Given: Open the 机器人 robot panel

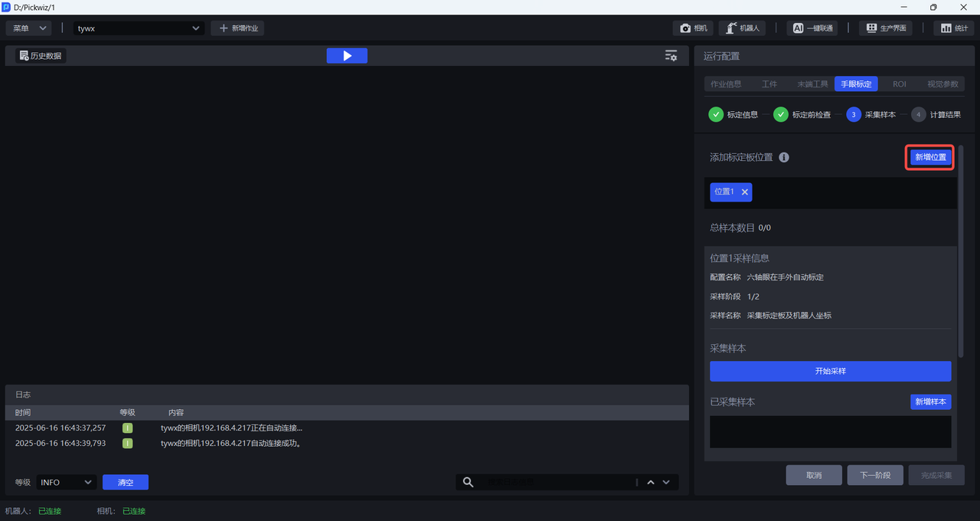Looking at the screenshot, I should click(x=742, y=28).
